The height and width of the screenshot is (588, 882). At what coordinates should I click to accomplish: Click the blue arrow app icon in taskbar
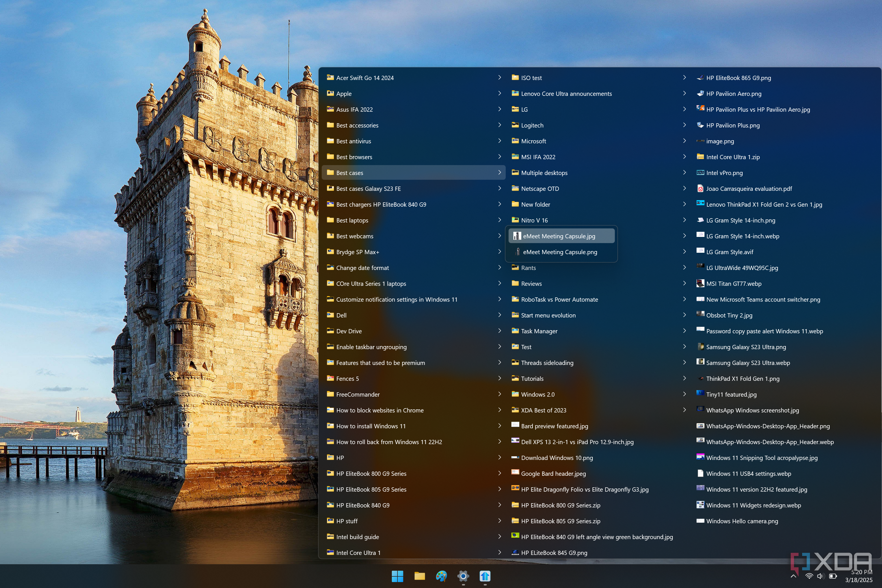pos(485,576)
